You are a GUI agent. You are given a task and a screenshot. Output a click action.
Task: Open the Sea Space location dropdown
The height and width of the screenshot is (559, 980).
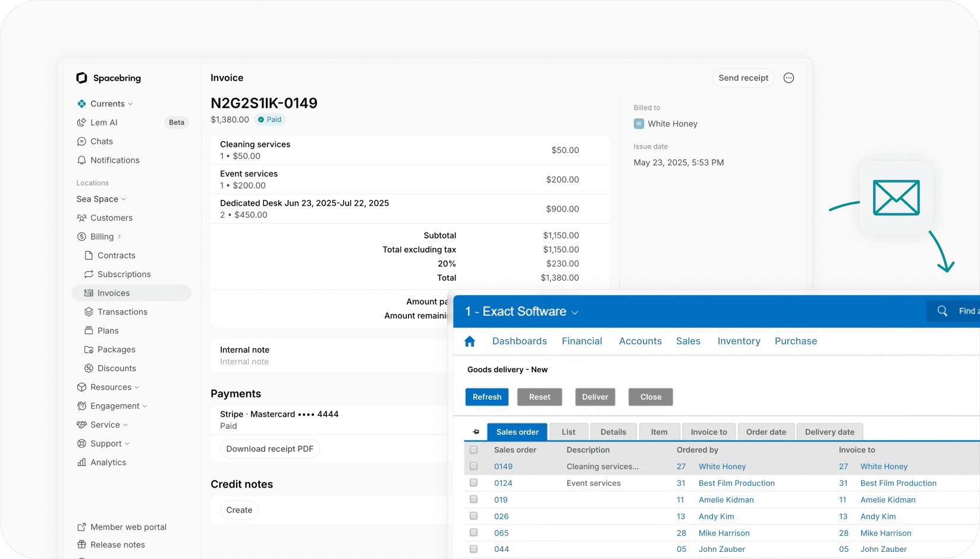[x=124, y=199]
